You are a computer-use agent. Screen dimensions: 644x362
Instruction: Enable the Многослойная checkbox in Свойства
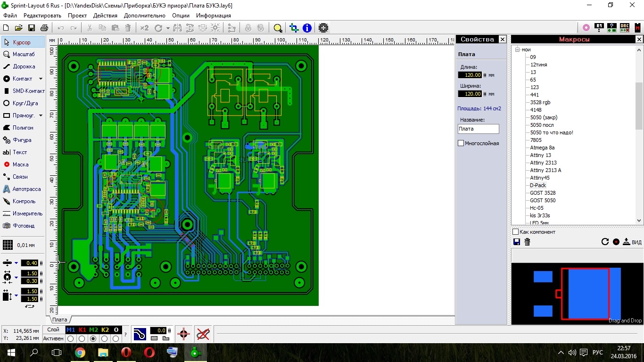[x=460, y=143]
